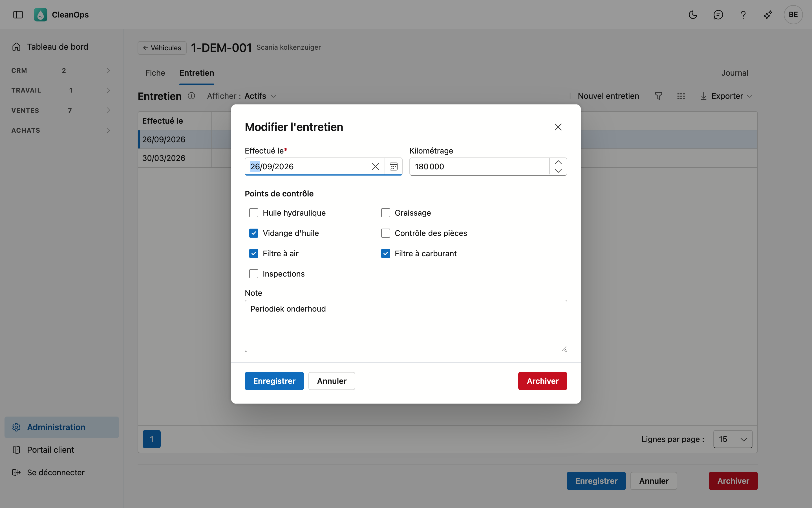The width and height of the screenshot is (812, 508).
Task: Check the Huile hydraulique box
Action: click(x=254, y=213)
